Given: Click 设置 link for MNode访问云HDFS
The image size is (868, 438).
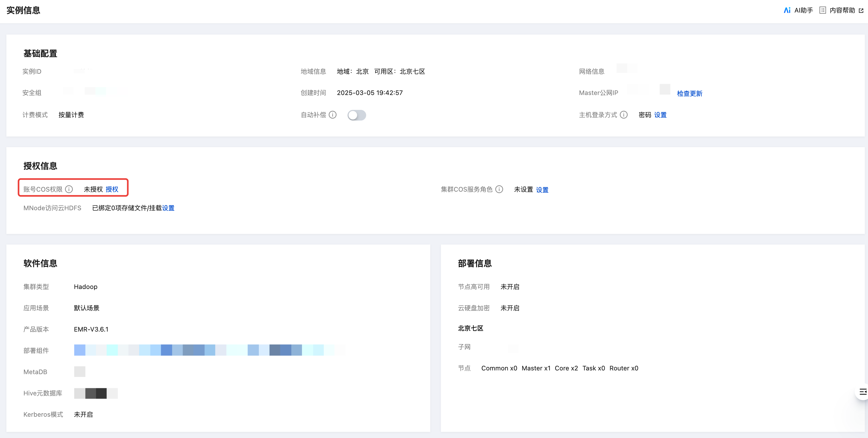Looking at the screenshot, I should click(x=168, y=208).
